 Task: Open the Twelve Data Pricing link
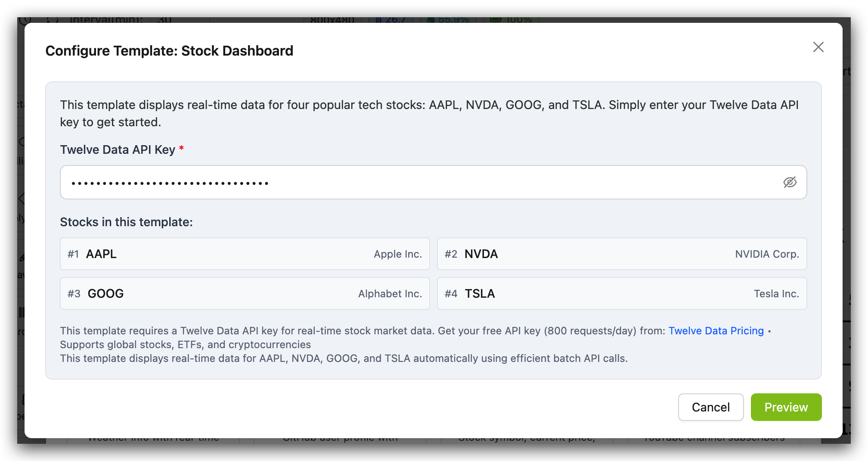click(716, 331)
